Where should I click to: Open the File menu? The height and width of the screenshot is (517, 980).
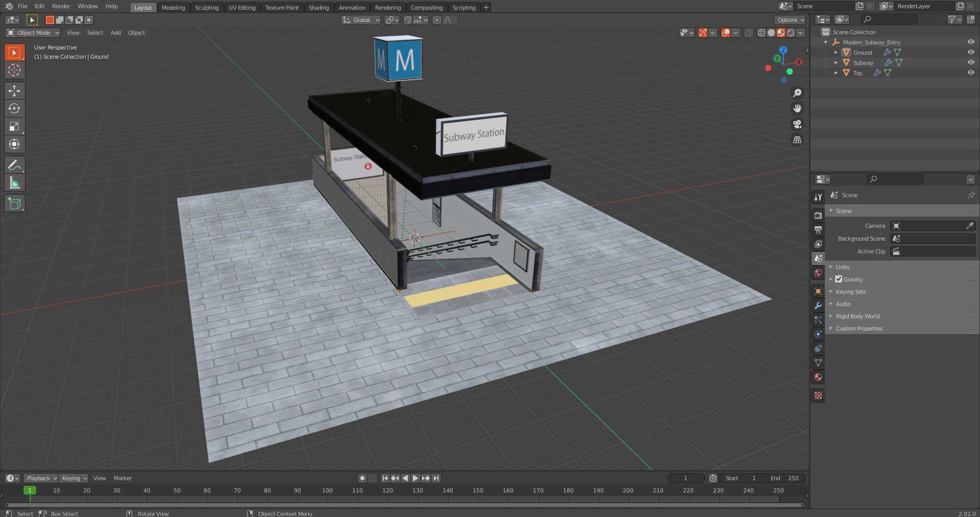[22, 6]
